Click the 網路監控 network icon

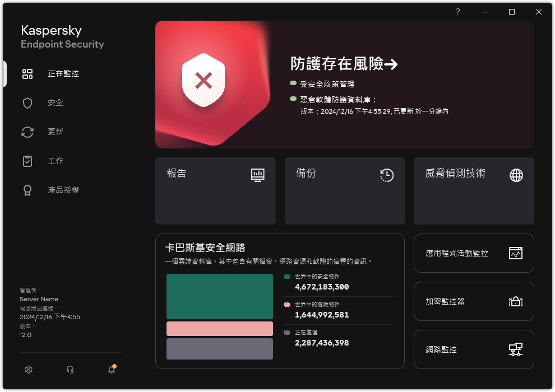point(515,349)
